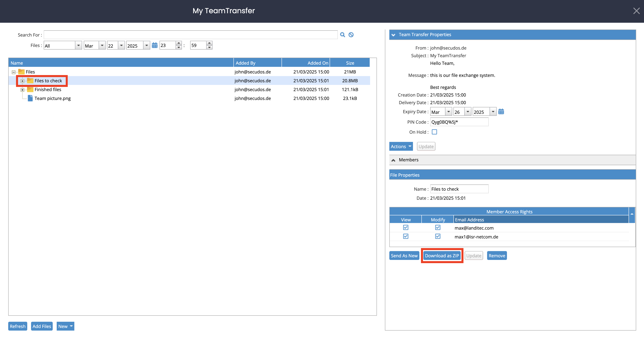Collapse the Members section
Image resolution: width=644 pixels, height=338 pixels.
coord(394,160)
